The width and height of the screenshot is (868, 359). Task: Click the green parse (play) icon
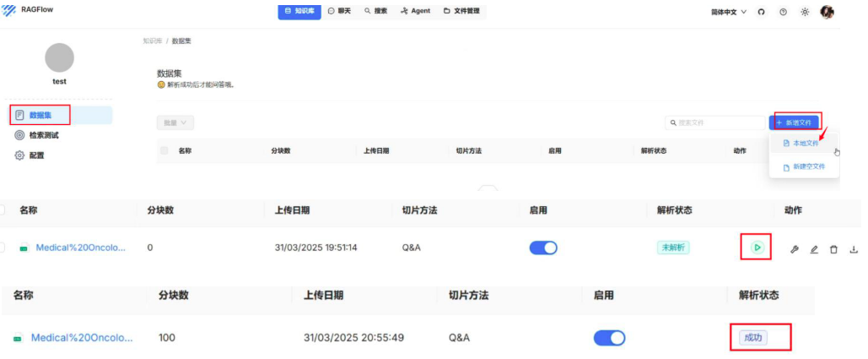tap(757, 247)
